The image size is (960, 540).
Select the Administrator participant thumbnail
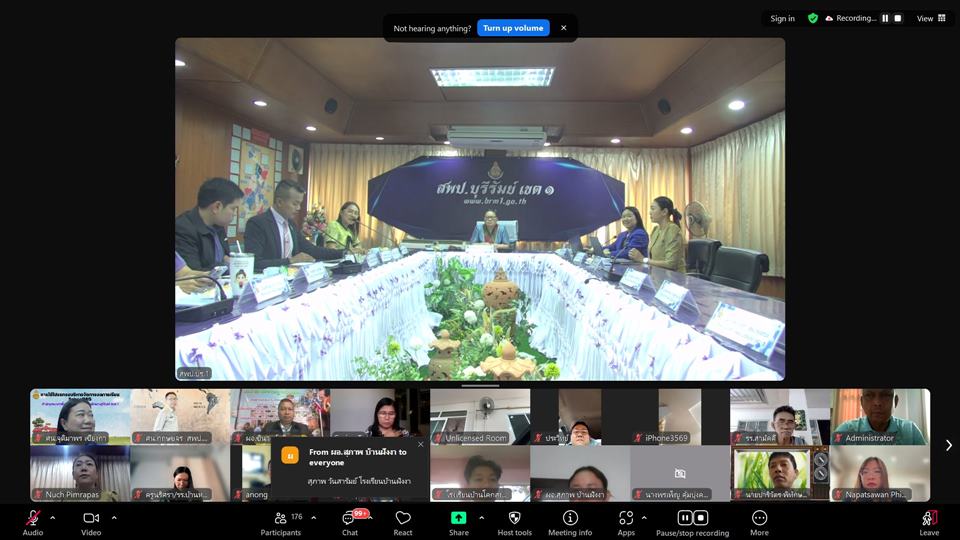click(x=880, y=417)
